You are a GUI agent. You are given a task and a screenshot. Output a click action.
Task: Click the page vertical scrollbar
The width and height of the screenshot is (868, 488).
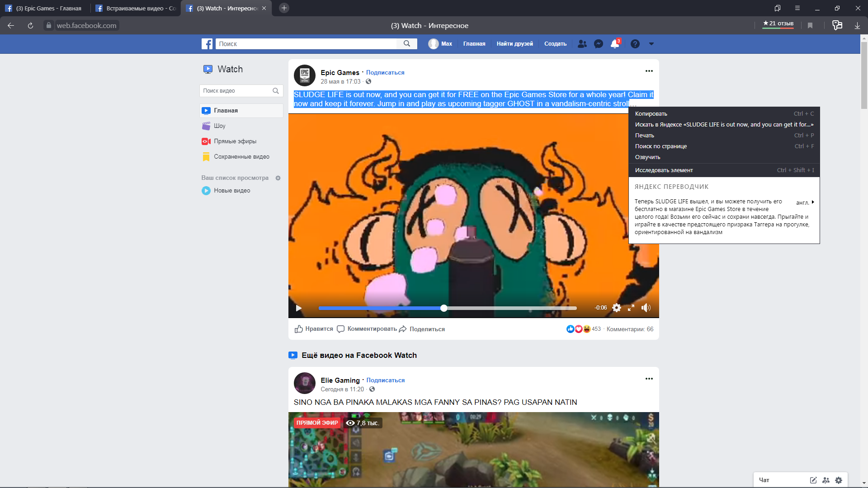point(864,75)
